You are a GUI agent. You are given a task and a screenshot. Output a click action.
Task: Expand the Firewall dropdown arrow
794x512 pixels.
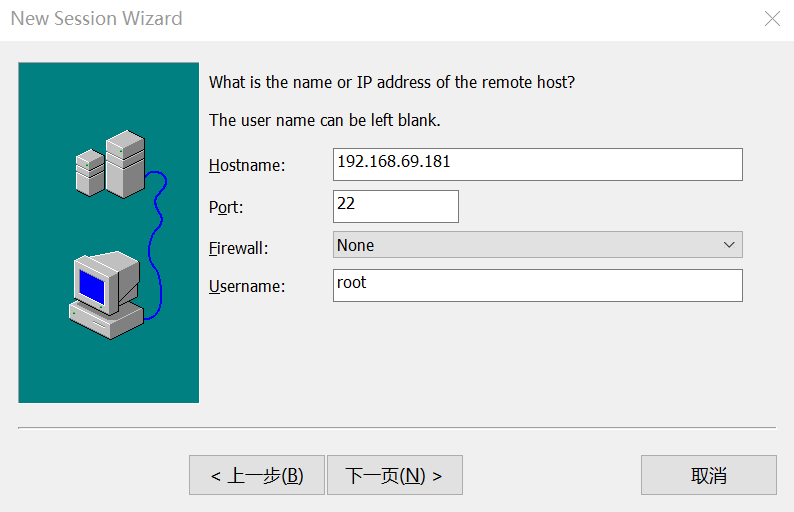(x=728, y=245)
